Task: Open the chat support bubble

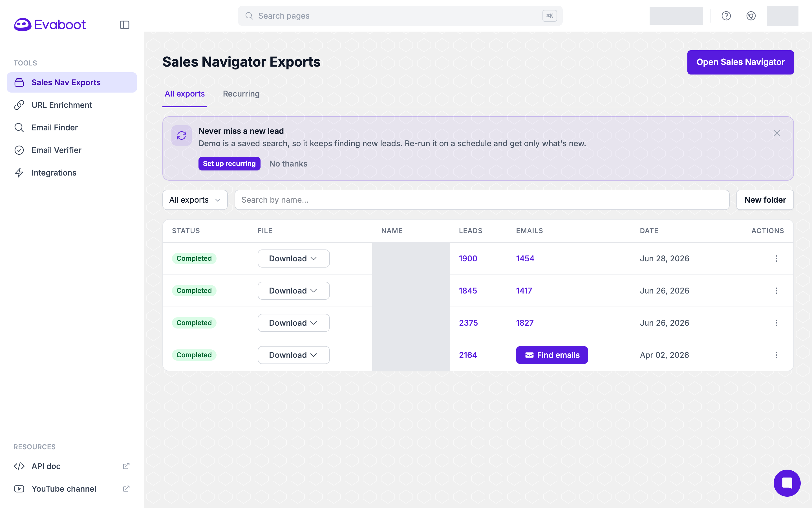Action: point(787,483)
